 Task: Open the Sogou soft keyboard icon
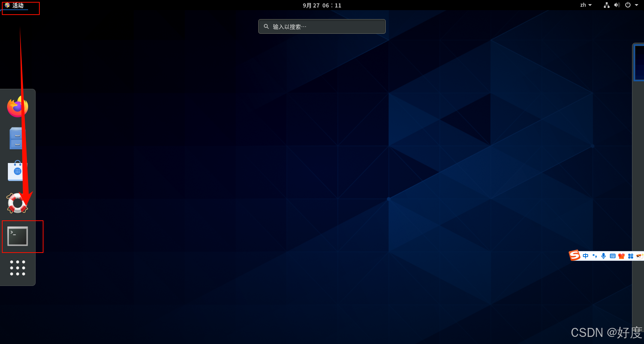613,256
